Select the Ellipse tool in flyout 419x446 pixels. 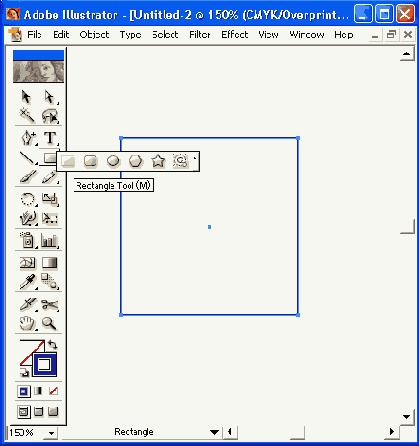click(113, 161)
